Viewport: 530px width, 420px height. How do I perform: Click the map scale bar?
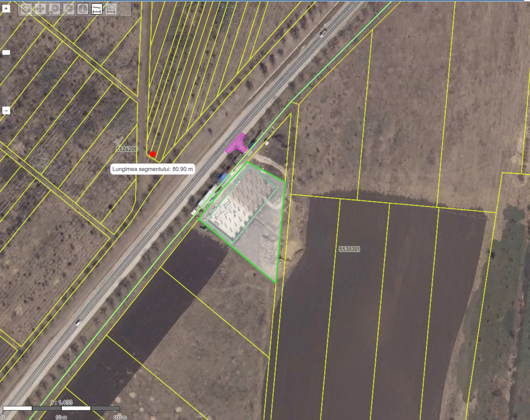61,408
